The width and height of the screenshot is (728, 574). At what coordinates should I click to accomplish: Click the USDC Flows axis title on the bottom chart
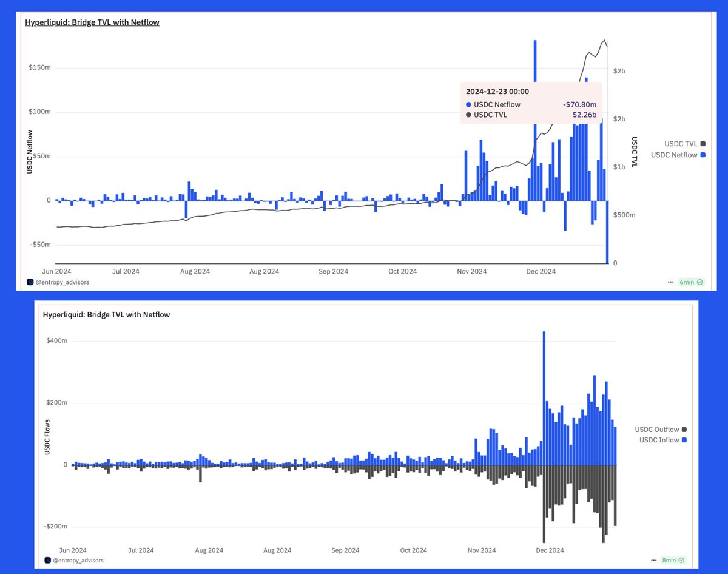point(47,437)
